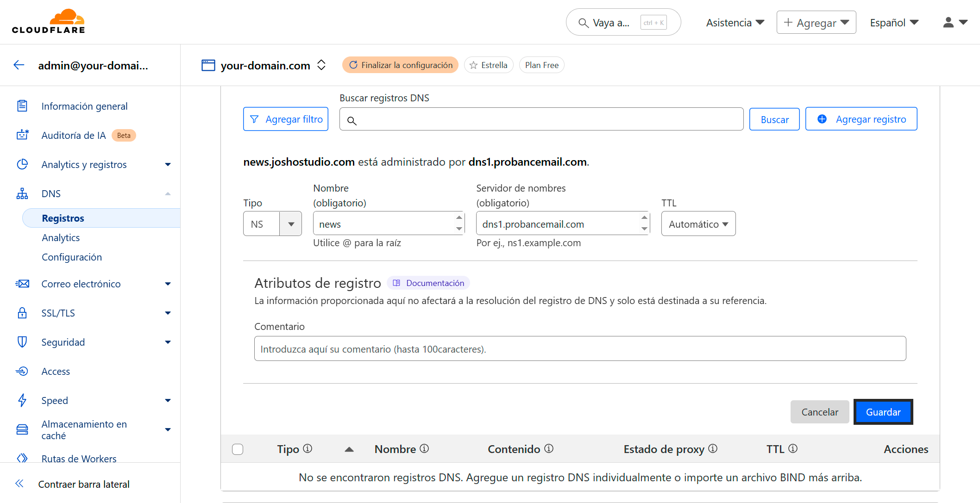Open Información general in the sidebar
The height and width of the screenshot is (503, 980).
click(84, 106)
